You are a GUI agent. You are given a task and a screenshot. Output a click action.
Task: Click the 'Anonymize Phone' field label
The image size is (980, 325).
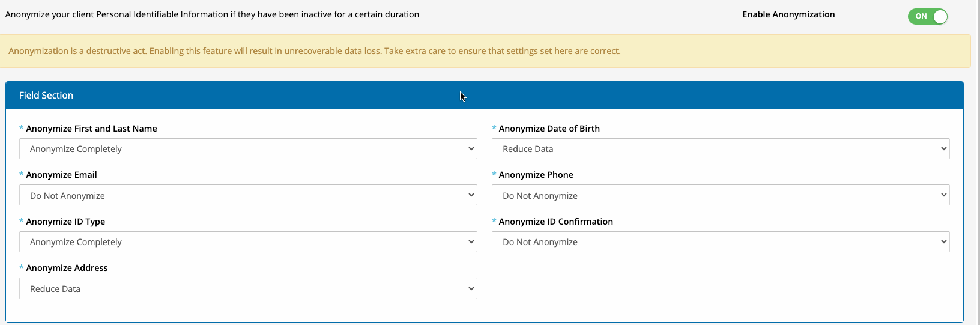coord(536,175)
